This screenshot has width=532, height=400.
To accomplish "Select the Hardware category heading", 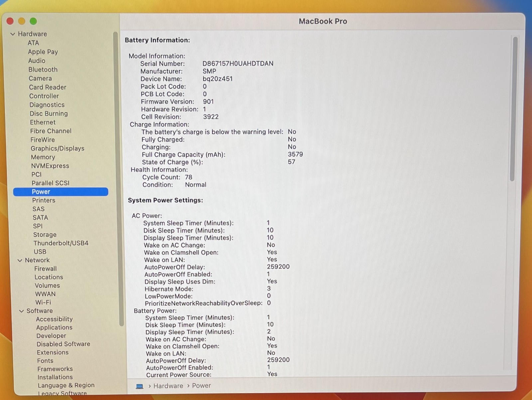I will tap(32, 34).
